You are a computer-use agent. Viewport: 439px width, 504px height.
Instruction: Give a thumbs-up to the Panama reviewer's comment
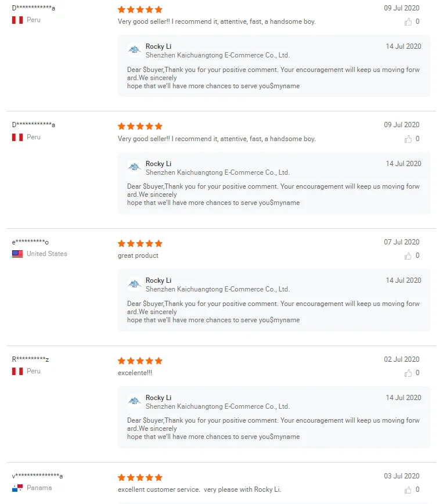(408, 489)
